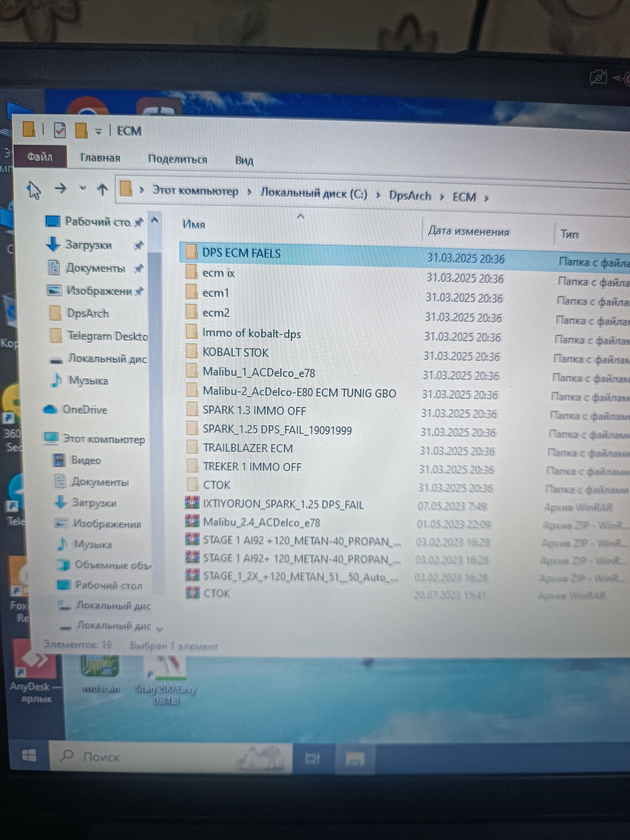Click the Properties quick access icon in title bar
The height and width of the screenshot is (840, 630).
tap(60, 131)
